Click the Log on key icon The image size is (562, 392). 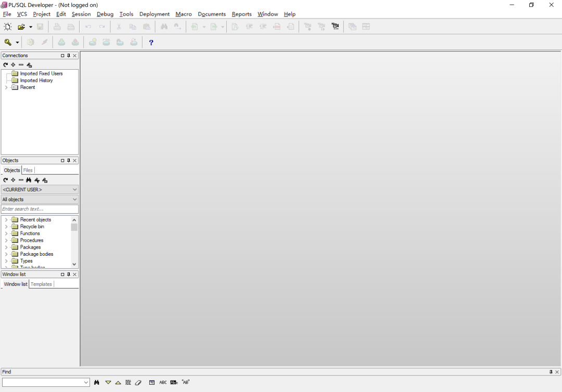pyautogui.click(x=7, y=42)
